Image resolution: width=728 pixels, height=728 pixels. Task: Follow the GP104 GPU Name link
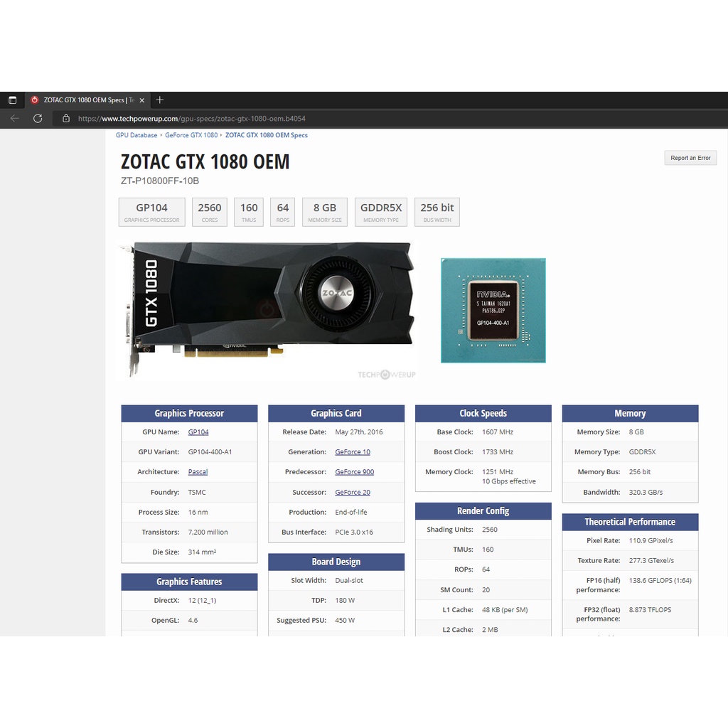pyautogui.click(x=198, y=432)
